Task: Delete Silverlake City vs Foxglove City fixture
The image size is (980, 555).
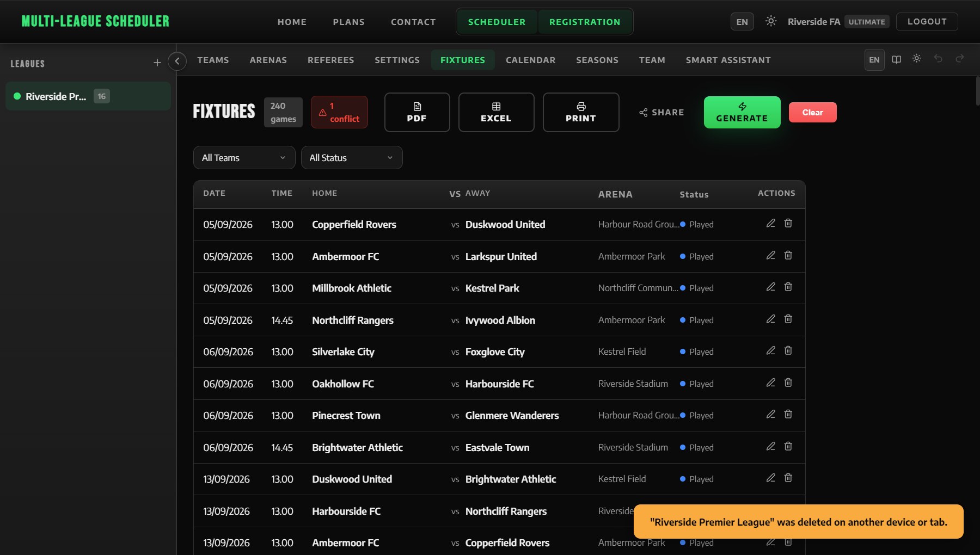Action: pos(788,350)
